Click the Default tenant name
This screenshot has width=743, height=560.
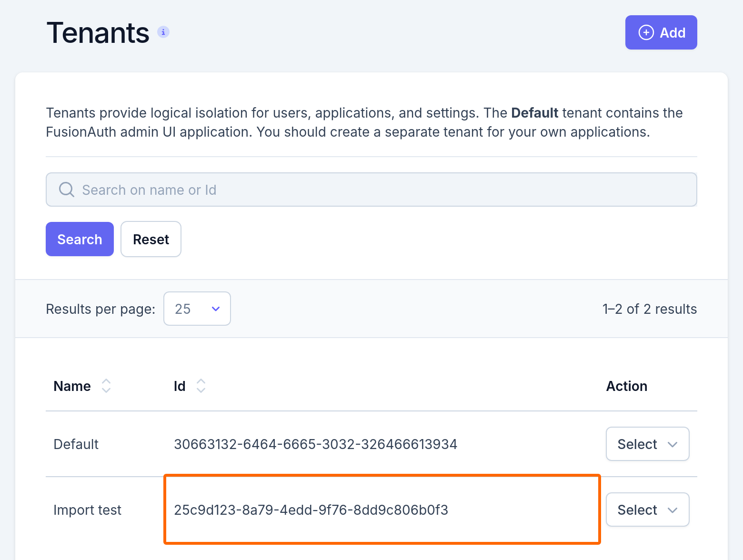pyautogui.click(x=76, y=444)
